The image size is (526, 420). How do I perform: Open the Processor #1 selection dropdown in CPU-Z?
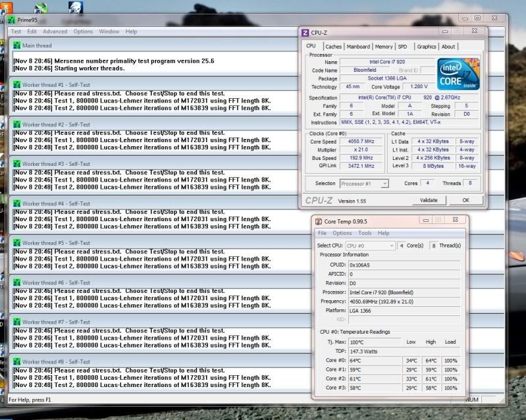tap(364, 184)
